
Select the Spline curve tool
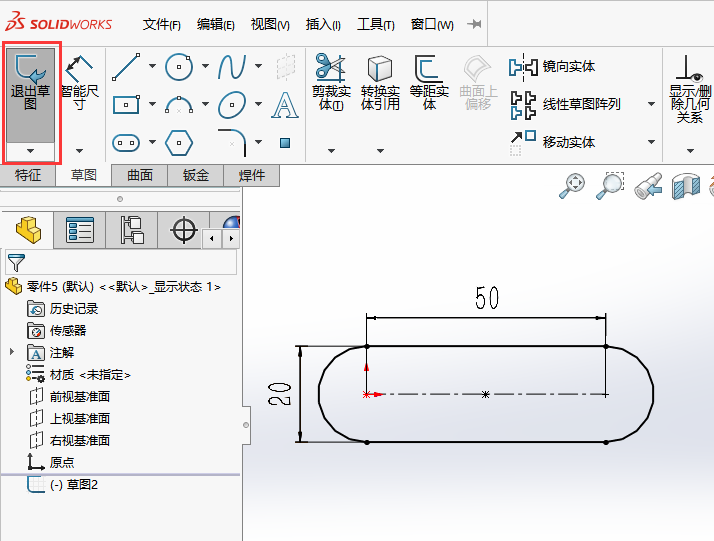(232, 67)
